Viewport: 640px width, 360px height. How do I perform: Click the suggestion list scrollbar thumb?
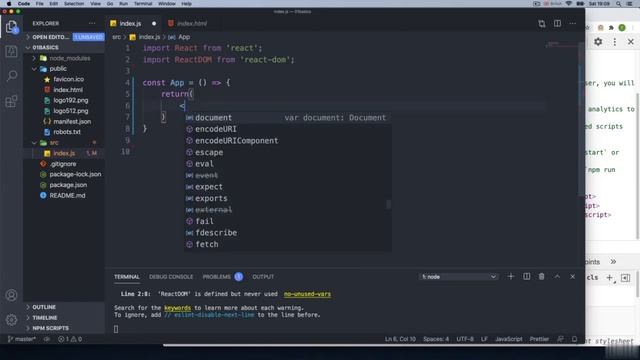coord(389,204)
